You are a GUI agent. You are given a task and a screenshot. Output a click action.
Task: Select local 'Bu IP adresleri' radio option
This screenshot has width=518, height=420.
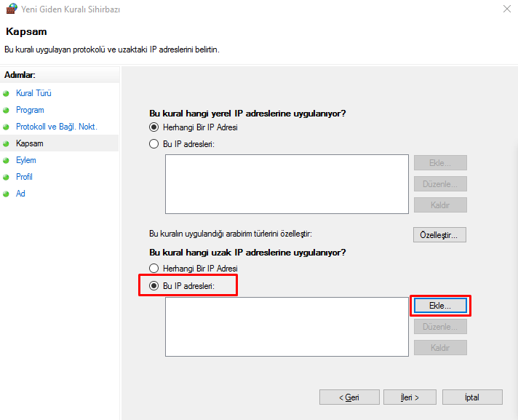pos(154,144)
